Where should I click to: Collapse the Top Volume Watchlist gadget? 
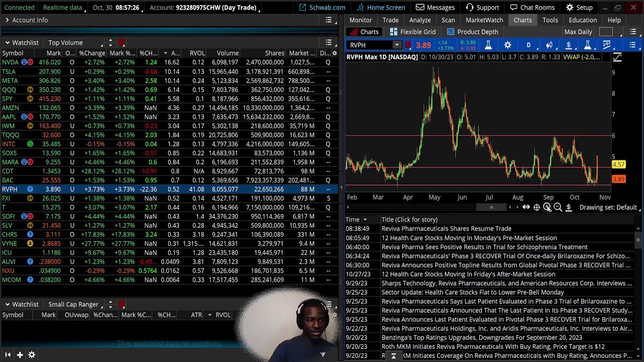pos(7,43)
